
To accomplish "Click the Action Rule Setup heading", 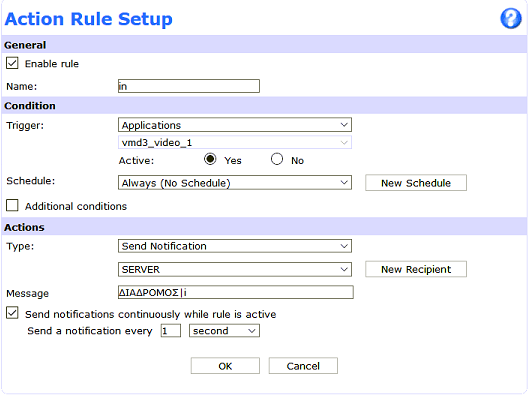I will click(89, 19).
